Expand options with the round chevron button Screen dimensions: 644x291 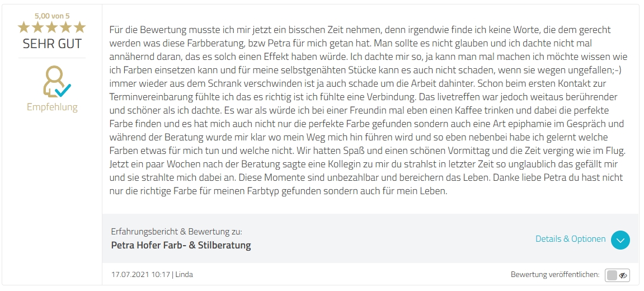(620, 240)
